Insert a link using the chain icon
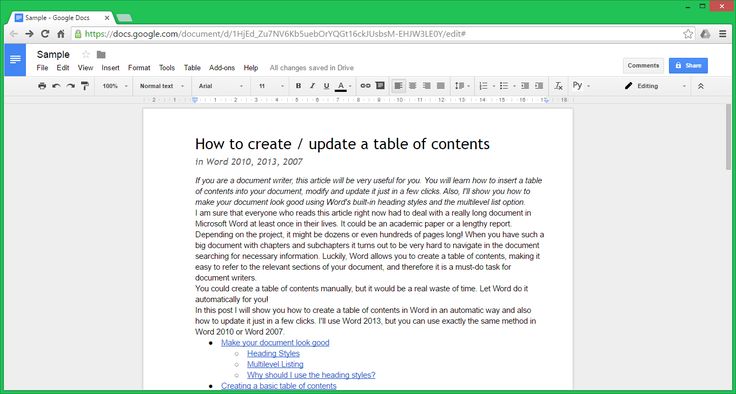The image size is (736, 394). [x=365, y=86]
